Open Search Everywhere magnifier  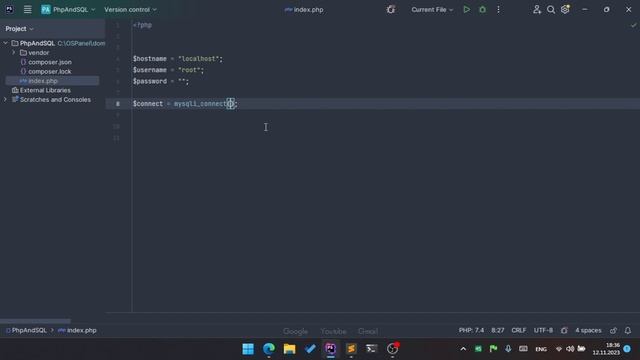coord(551,9)
